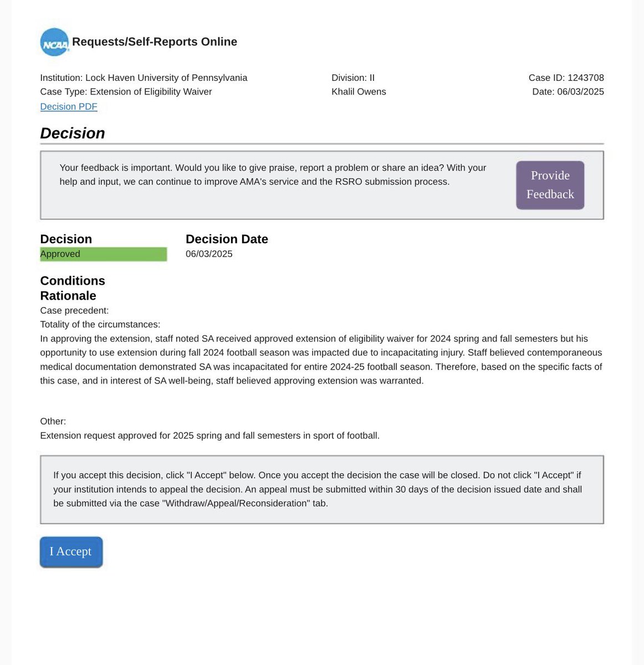
Task: Click the Decision section heading
Action: click(73, 133)
